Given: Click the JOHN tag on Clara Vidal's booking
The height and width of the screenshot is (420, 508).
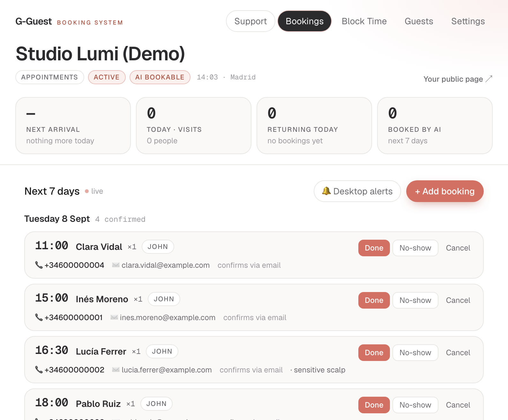Looking at the screenshot, I should pos(158,247).
